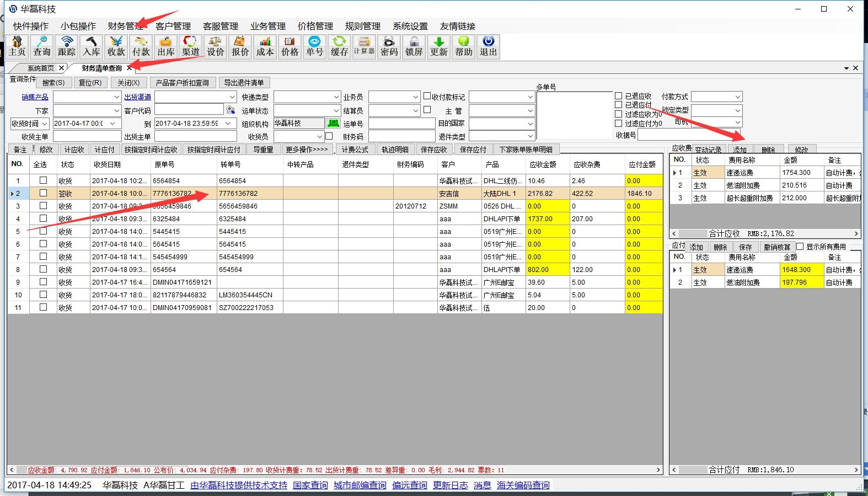
Task: Switch to the 系统首页 tab
Action: tap(41, 68)
